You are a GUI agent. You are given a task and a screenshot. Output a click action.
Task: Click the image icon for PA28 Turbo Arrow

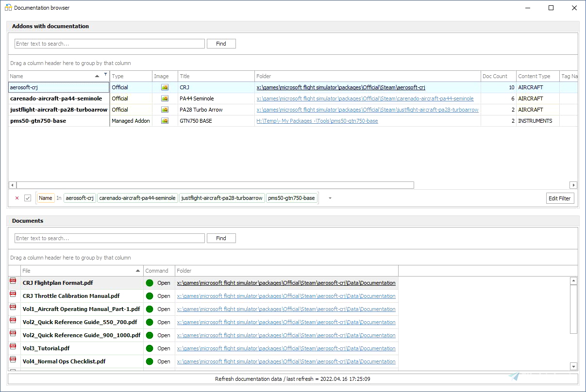click(165, 110)
